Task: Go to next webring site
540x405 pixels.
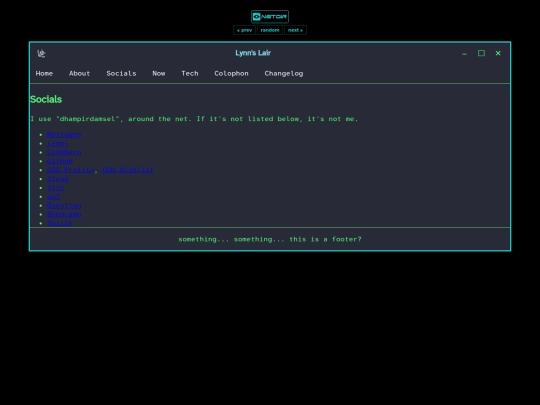Action: click(295, 30)
